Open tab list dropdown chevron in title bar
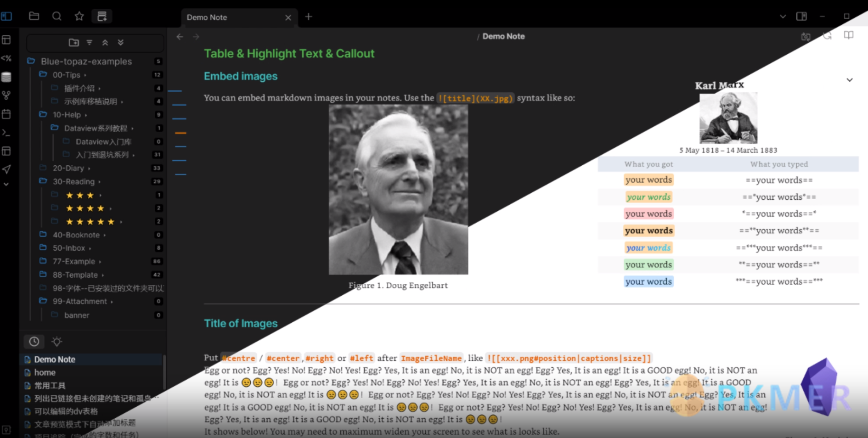 [x=783, y=17]
